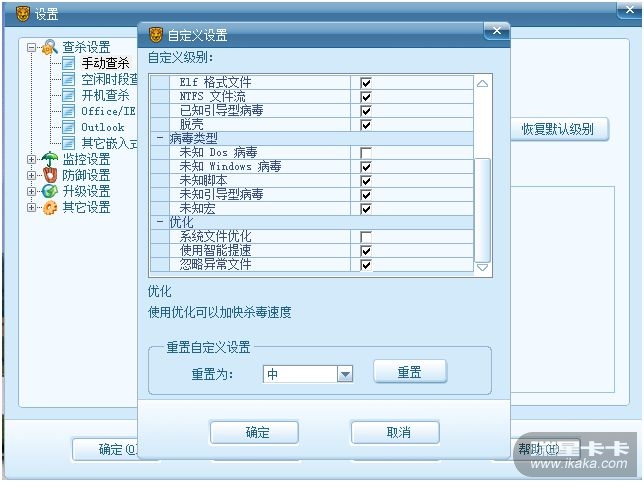Click the 忽略异常文件 row label
Image resolution: width=644 pixels, height=482 pixels.
pos(216,264)
